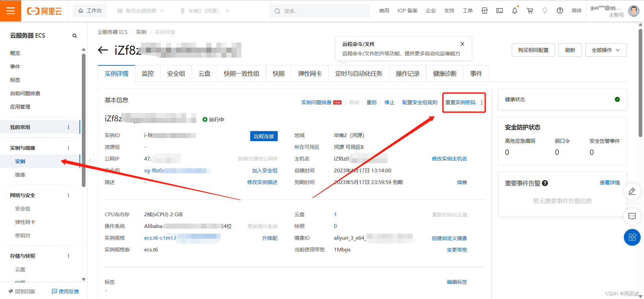Open the floating chat message icon
This screenshot has height=299, width=644.
tap(632, 216)
